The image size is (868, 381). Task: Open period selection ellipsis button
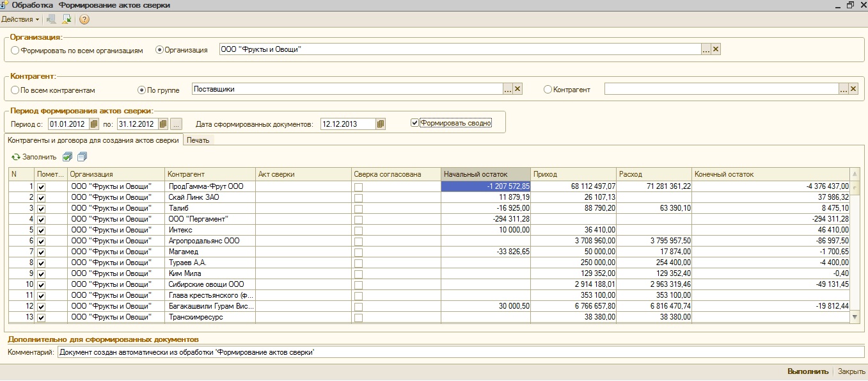pyautogui.click(x=177, y=124)
